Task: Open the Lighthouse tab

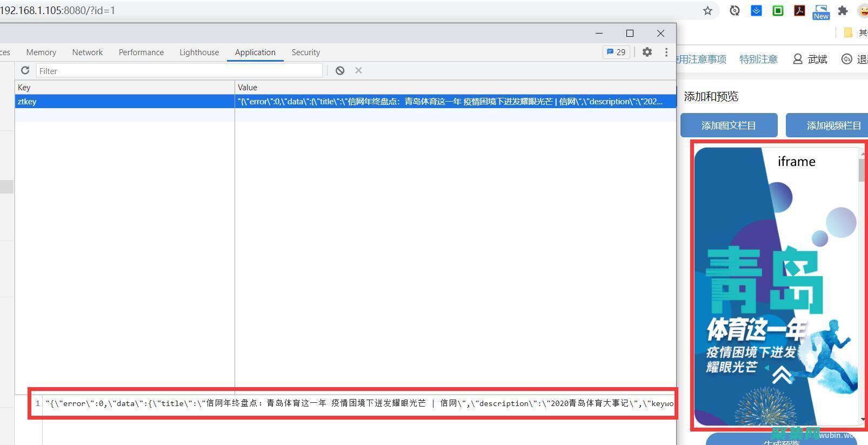Action: click(199, 52)
